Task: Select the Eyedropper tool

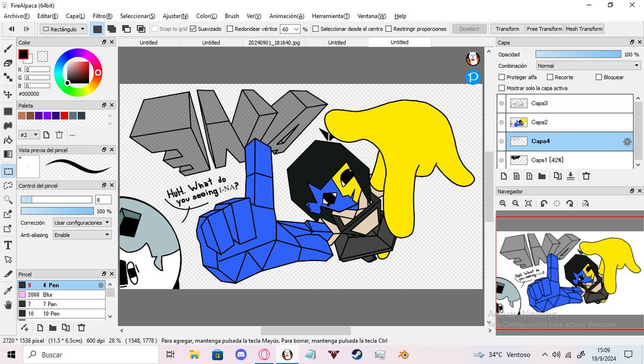Action: (x=8, y=290)
